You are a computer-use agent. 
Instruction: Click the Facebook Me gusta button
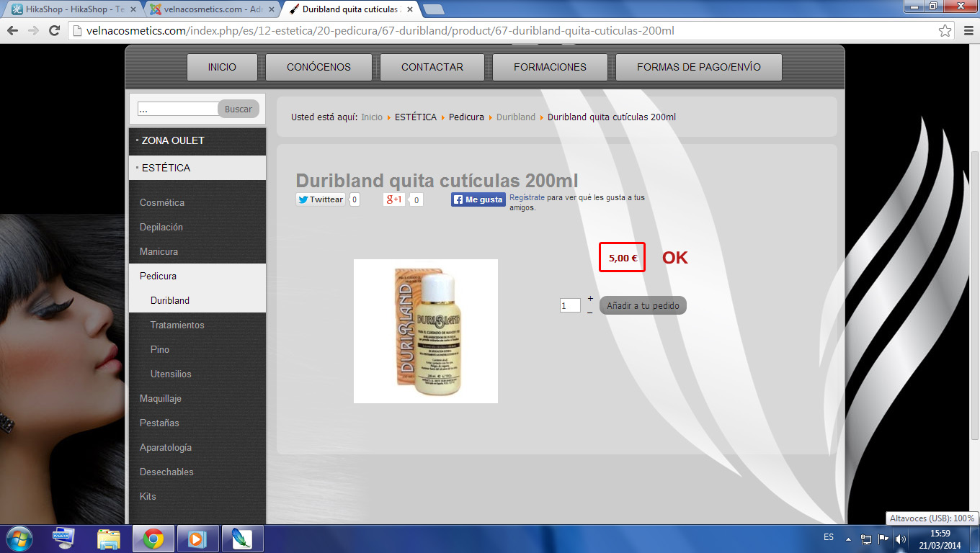tap(478, 199)
